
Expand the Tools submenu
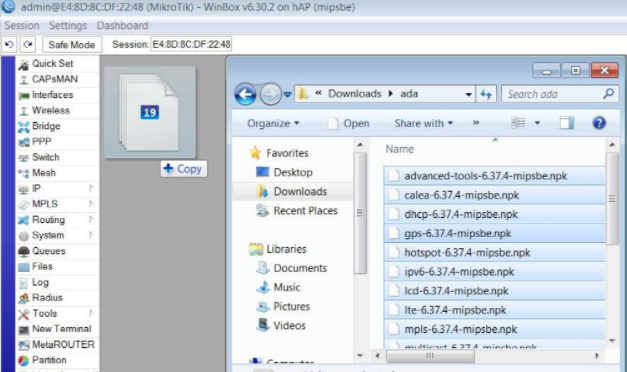(91, 313)
